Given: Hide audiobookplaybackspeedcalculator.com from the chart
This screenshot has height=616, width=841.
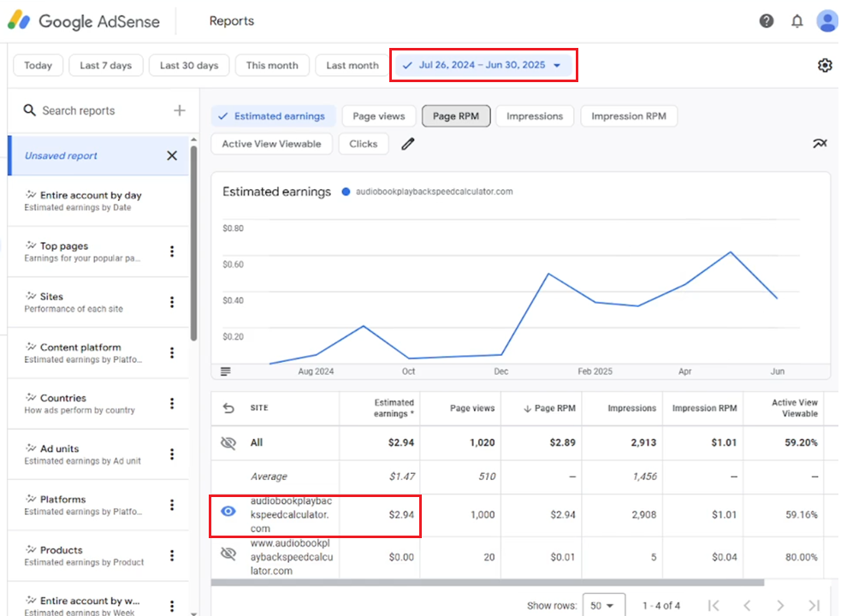Looking at the screenshot, I should (228, 512).
